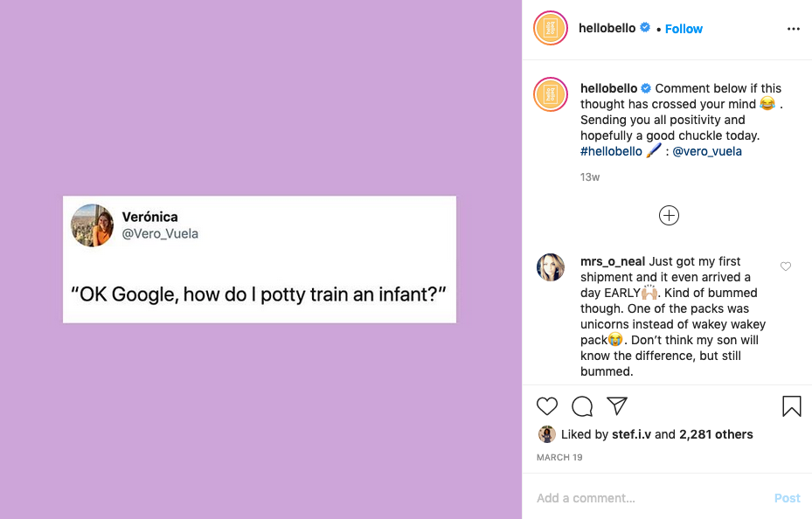Click the Add a comment field
The height and width of the screenshot is (519, 812).
[647, 498]
